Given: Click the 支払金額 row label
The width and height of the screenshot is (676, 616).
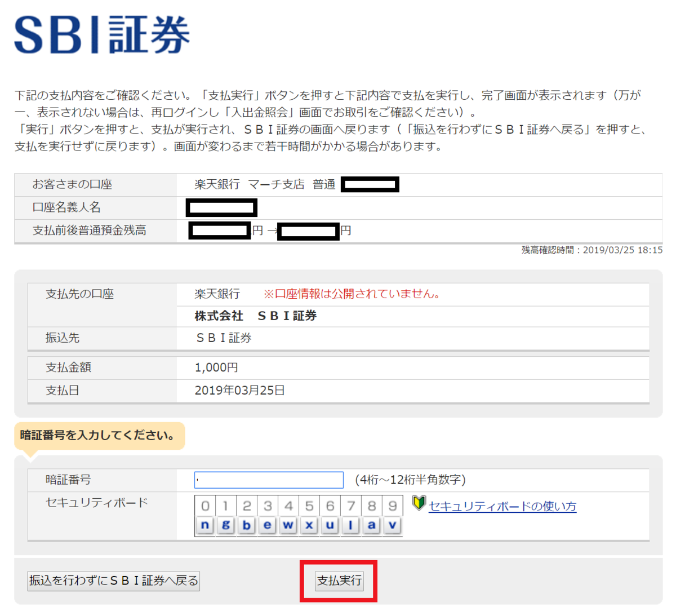Looking at the screenshot, I should pyautogui.click(x=68, y=367).
